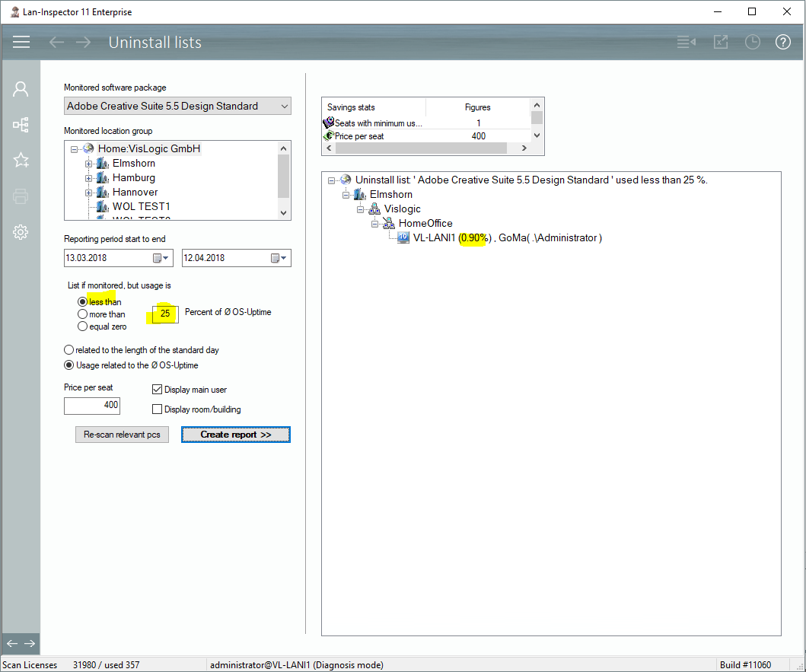The width and height of the screenshot is (806, 672).
Task: Click the back arrow in header
Action: coord(56,42)
